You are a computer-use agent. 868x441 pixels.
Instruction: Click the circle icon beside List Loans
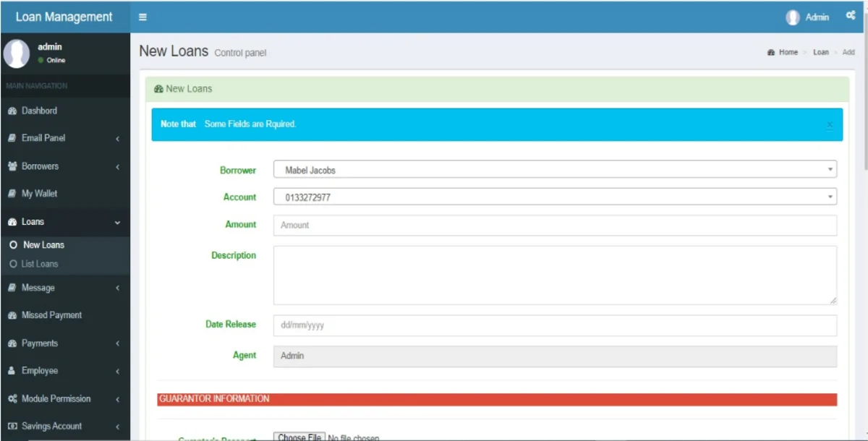tap(13, 265)
